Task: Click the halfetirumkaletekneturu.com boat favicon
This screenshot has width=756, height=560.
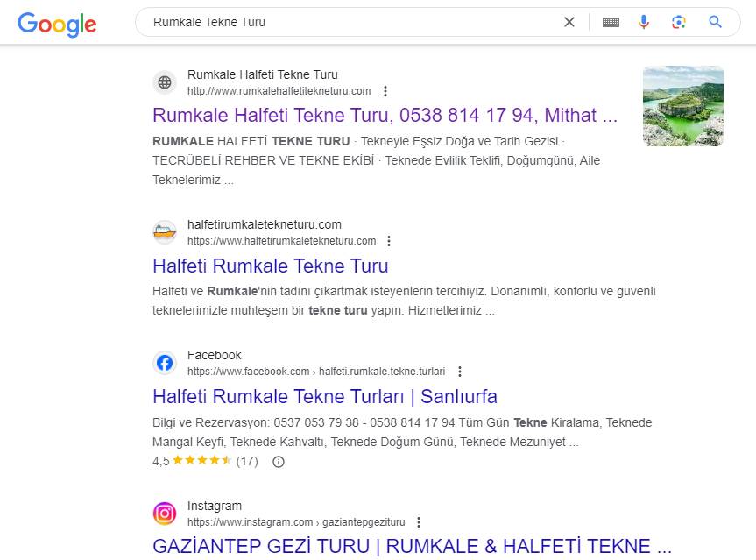Action: click(x=165, y=232)
